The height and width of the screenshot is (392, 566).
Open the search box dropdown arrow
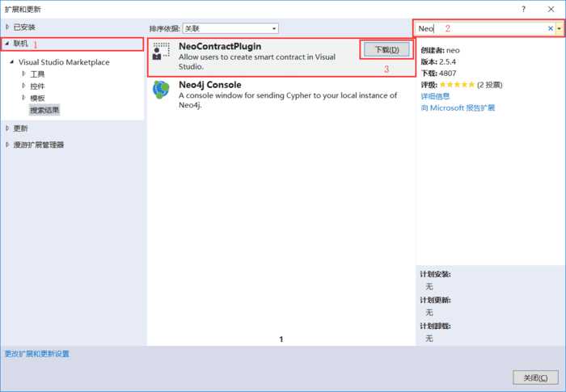(560, 28)
